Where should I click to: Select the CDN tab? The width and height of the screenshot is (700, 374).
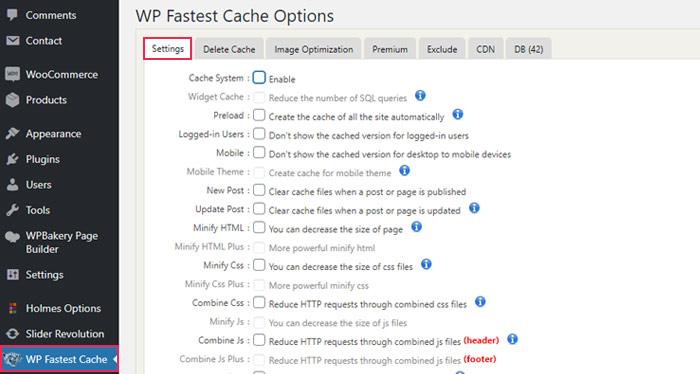pyautogui.click(x=485, y=49)
